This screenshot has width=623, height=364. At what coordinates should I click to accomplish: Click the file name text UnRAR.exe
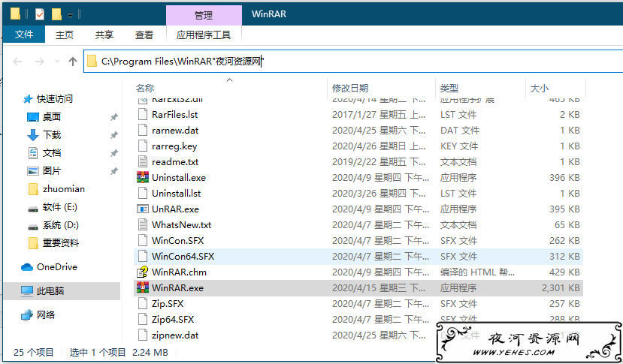[175, 209]
